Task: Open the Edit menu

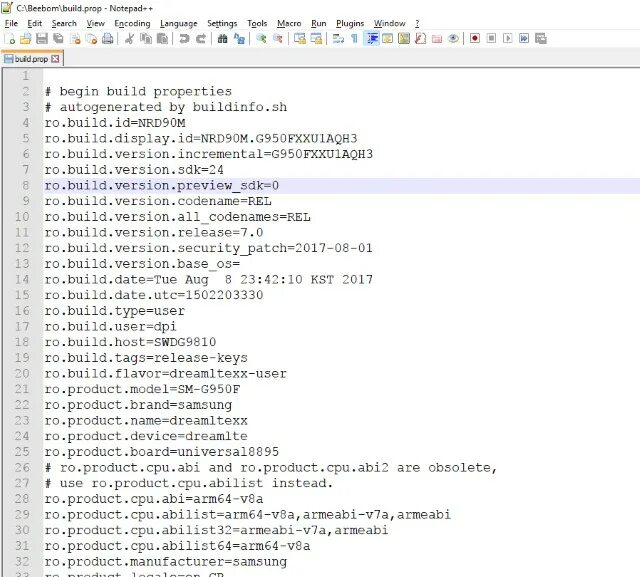Action: coord(35,24)
